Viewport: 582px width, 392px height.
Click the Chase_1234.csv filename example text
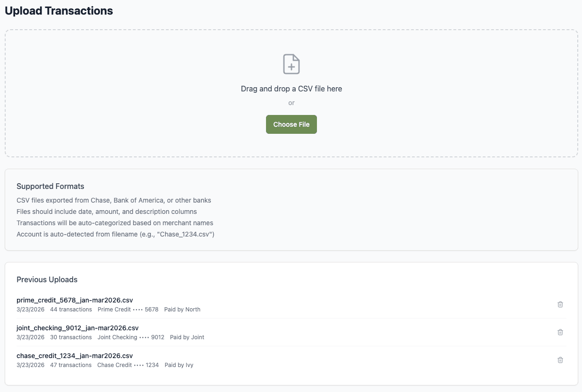pyautogui.click(x=185, y=234)
